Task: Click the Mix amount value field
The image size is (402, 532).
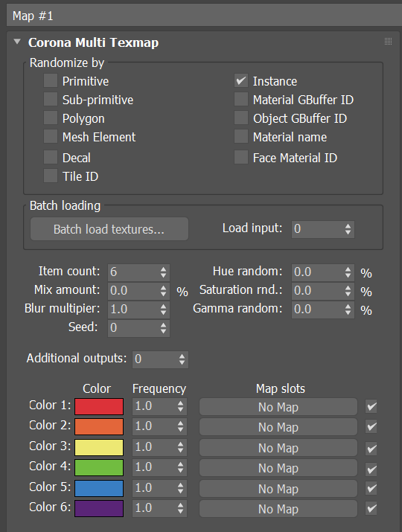Action: (x=133, y=291)
